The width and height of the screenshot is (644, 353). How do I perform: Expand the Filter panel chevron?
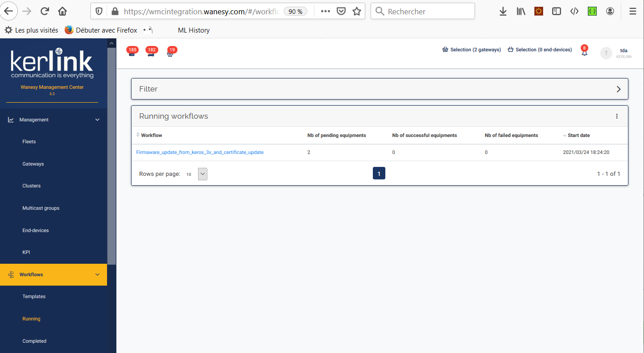coord(619,89)
